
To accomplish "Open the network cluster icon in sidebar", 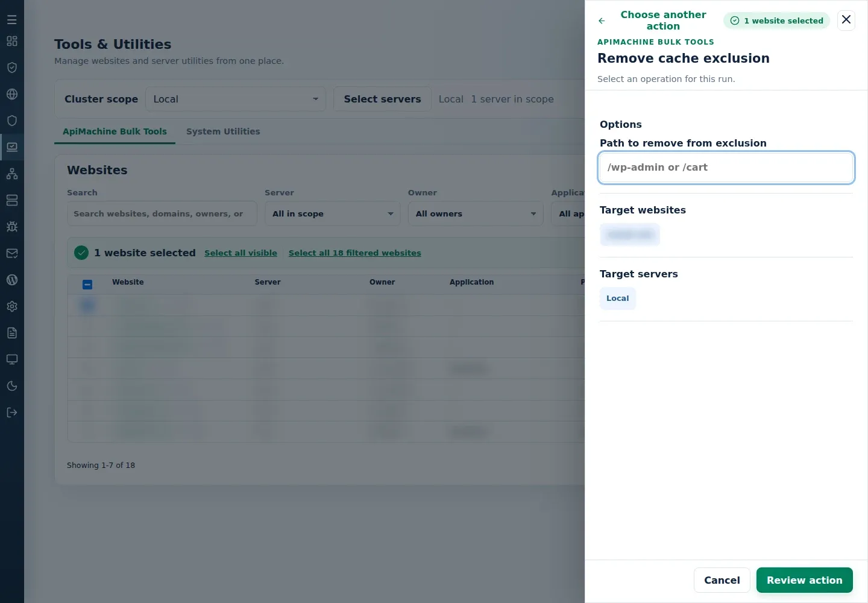I will [12, 174].
